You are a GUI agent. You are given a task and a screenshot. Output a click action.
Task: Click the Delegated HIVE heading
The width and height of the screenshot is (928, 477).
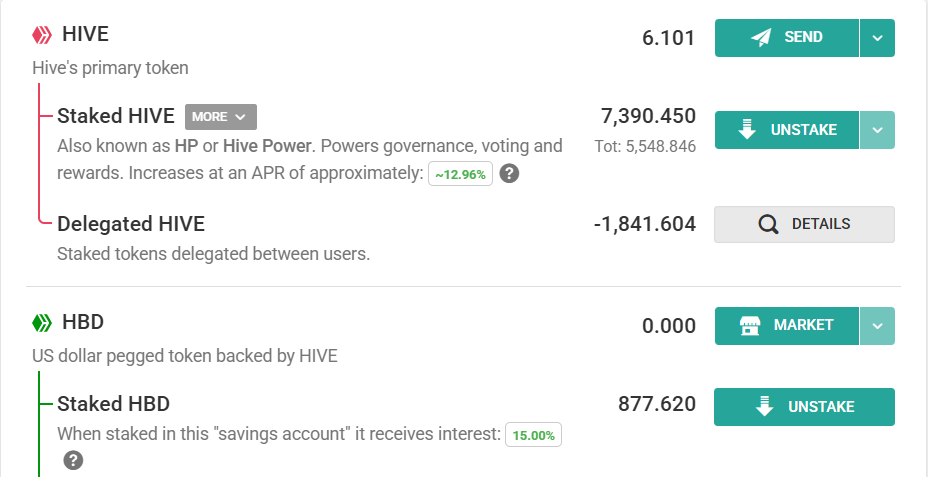(131, 224)
